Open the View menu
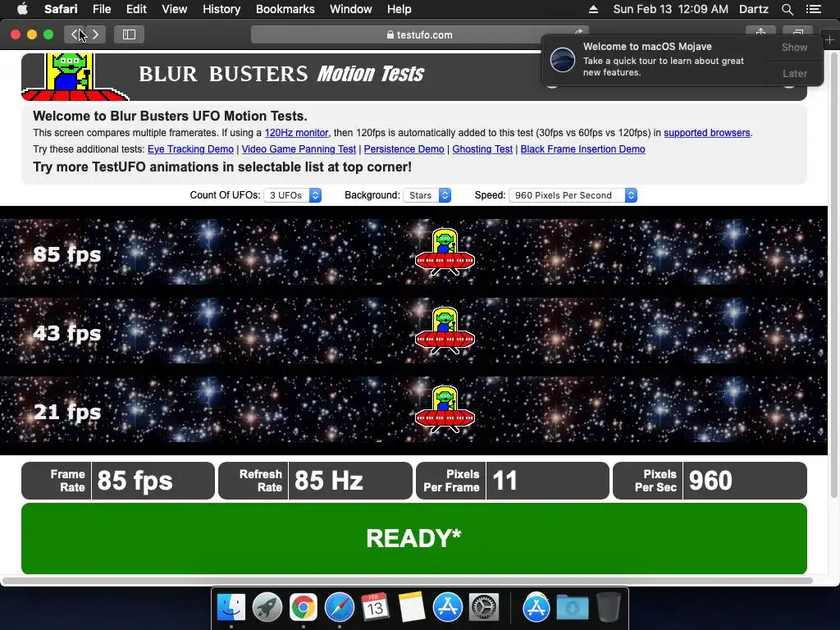The width and height of the screenshot is (840, 630). point(174,9)
